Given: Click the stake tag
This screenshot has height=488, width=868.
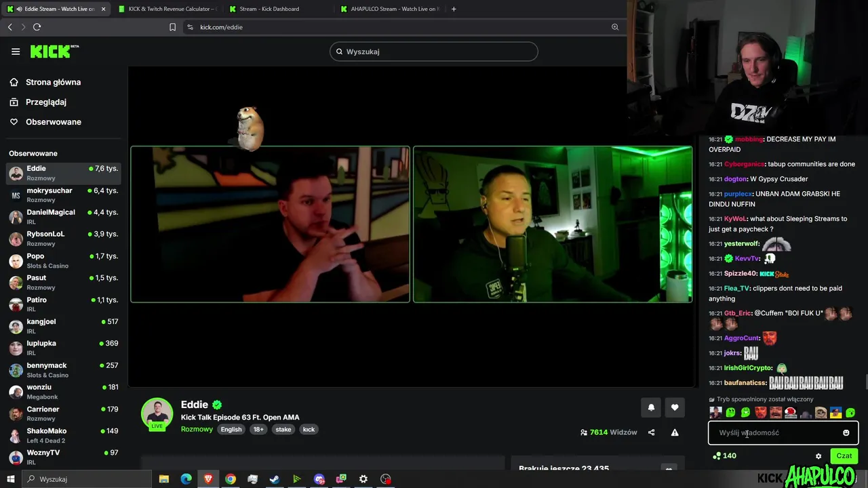Looking at the screenshot, I should click(x=283, y=429).
